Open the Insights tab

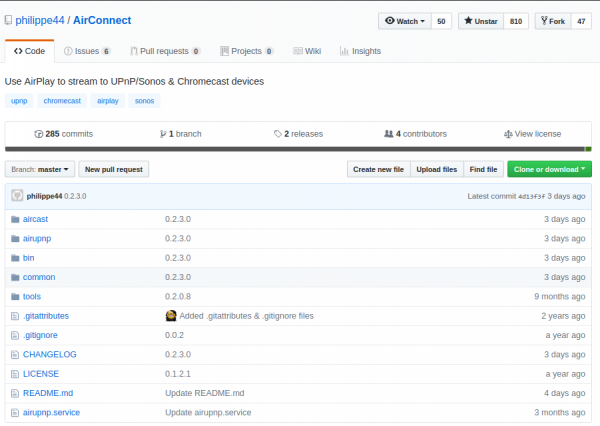(x=360, y=51)
